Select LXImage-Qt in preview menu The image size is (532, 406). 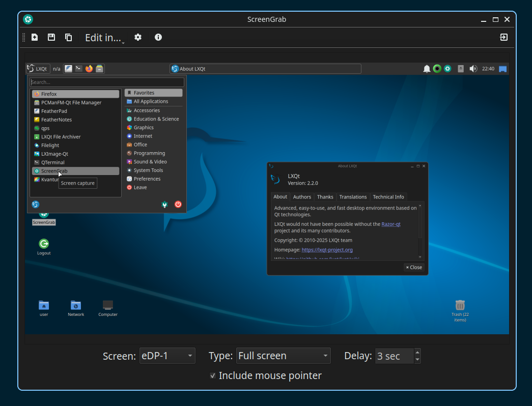pyautogui.click(x=75, y=154)
